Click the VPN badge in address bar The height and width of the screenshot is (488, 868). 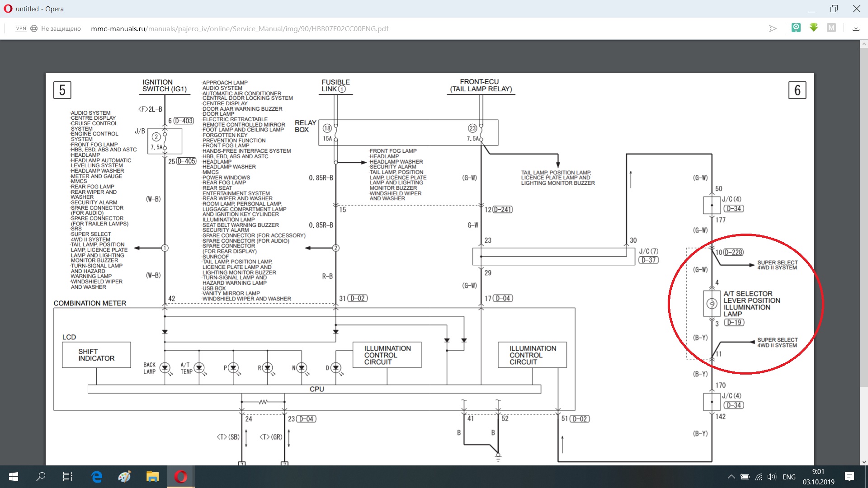21,28
